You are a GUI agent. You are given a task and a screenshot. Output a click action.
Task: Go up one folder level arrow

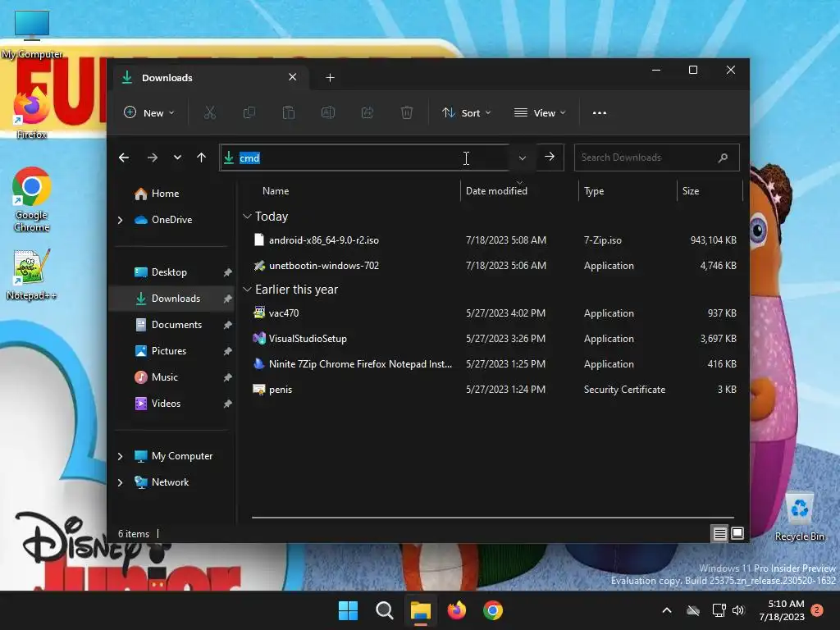pos(202,157)
